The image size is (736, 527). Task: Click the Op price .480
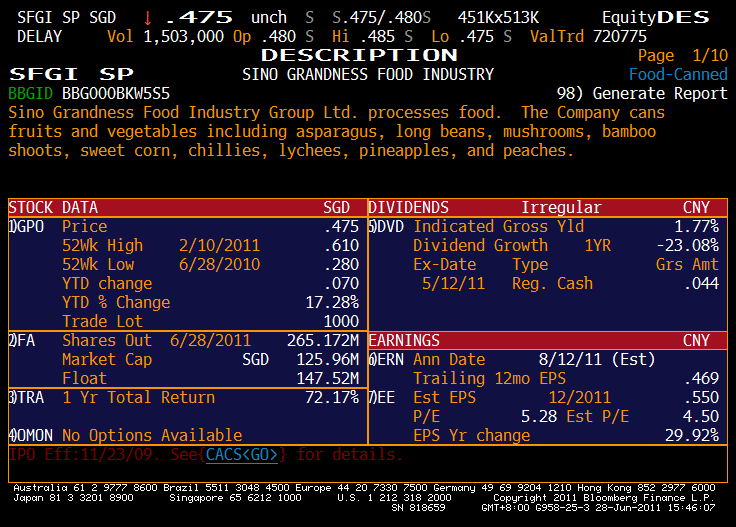click(278, 37)
